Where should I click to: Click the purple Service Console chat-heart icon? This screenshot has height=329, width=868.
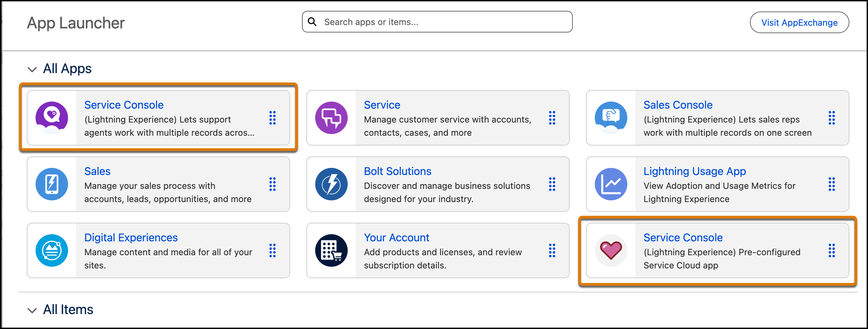coord(52,118)
